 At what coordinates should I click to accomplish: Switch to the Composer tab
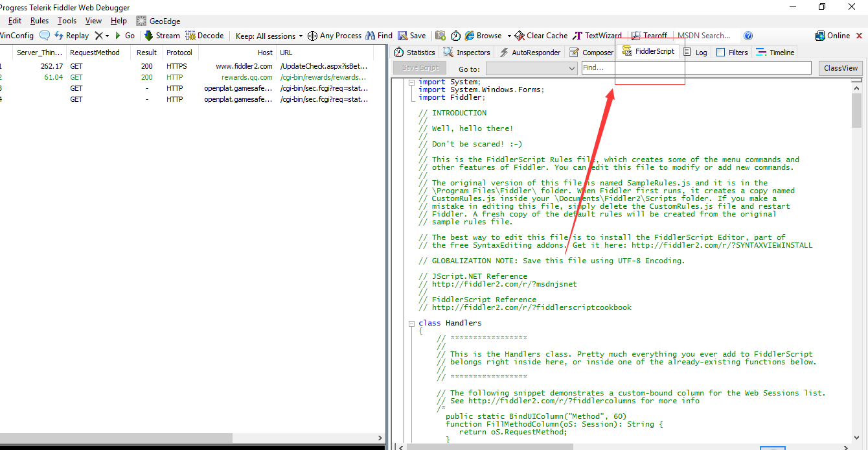(591, 53)
